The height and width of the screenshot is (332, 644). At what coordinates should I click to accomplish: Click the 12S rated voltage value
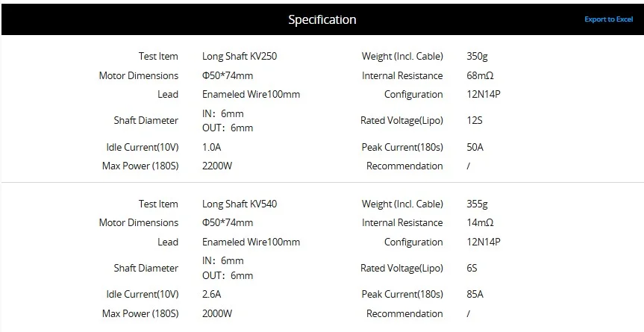[x=475, y=120]
